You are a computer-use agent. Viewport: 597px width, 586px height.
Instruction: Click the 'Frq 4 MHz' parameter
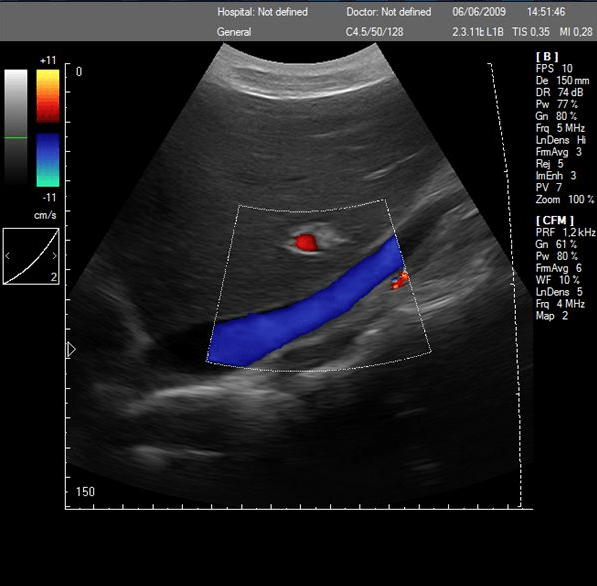560,303
